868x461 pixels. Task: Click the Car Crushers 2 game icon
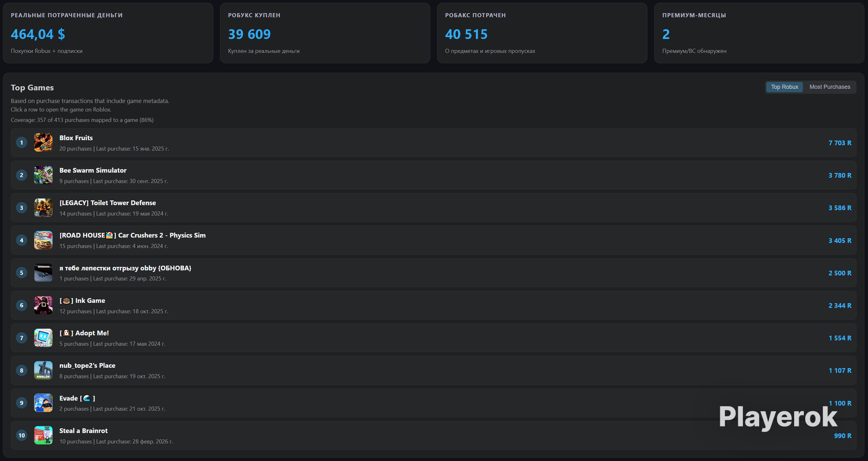(x=43, y=240)
